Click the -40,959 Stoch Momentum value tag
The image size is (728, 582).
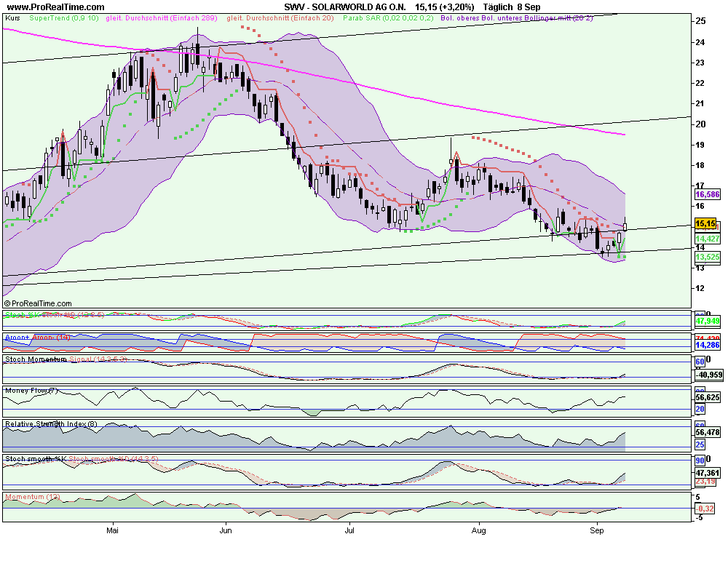[709, 375]
